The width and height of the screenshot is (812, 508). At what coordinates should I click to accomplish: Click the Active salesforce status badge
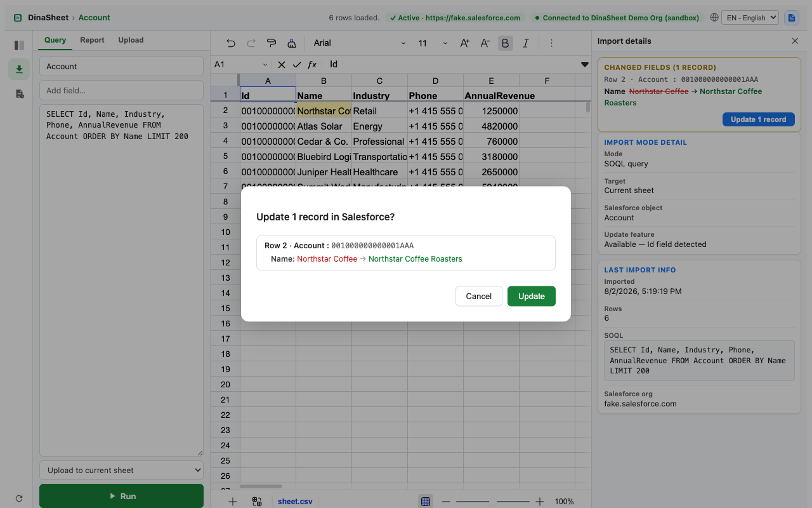point(455,18)
